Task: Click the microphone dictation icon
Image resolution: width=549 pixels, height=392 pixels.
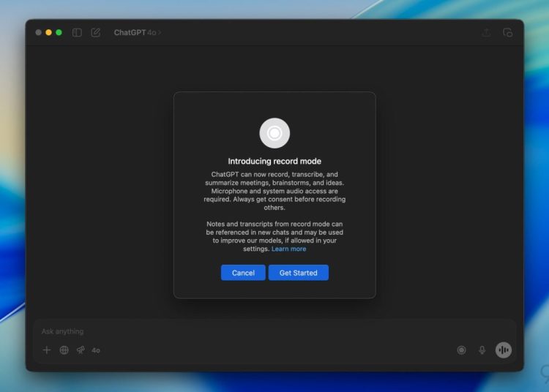Action: (482, 350)
